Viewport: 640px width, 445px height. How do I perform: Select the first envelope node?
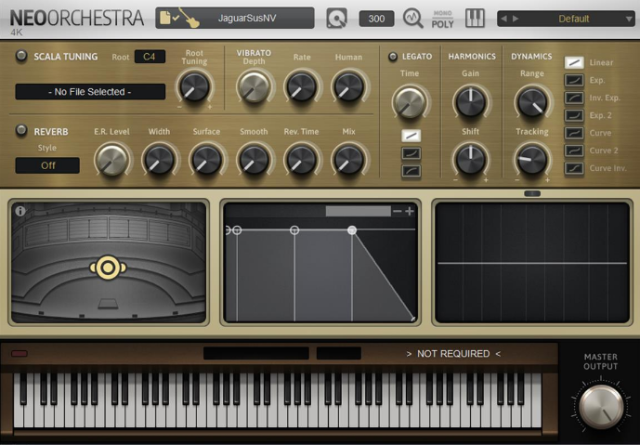coord(228,230)
